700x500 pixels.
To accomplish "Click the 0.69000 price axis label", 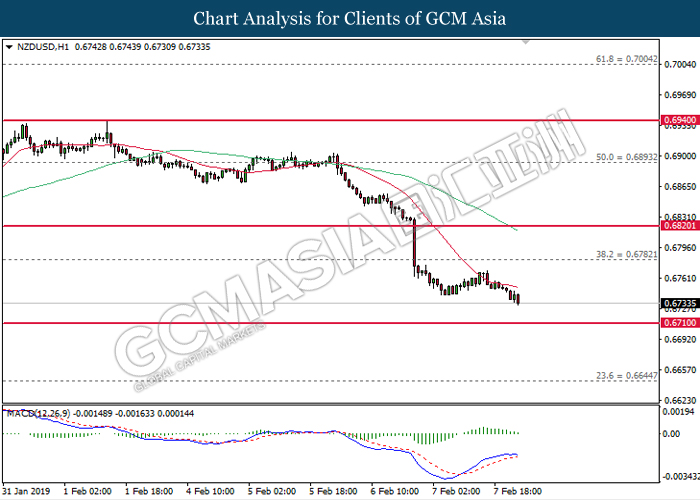I will click(680, 156).
